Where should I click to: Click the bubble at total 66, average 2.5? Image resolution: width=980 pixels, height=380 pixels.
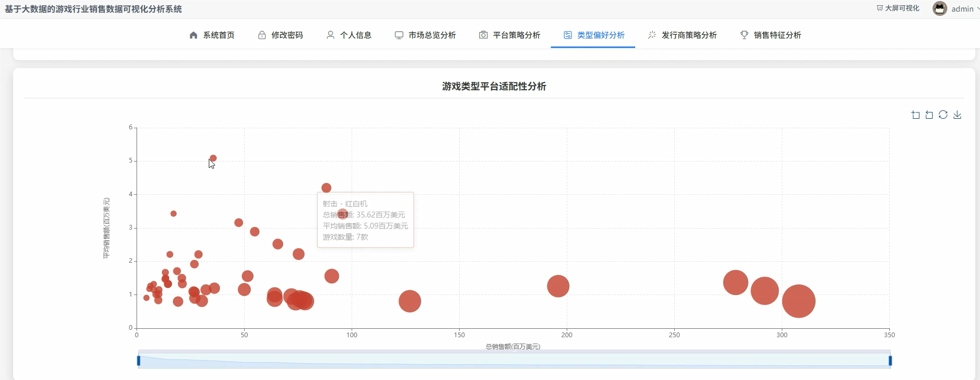278,244
